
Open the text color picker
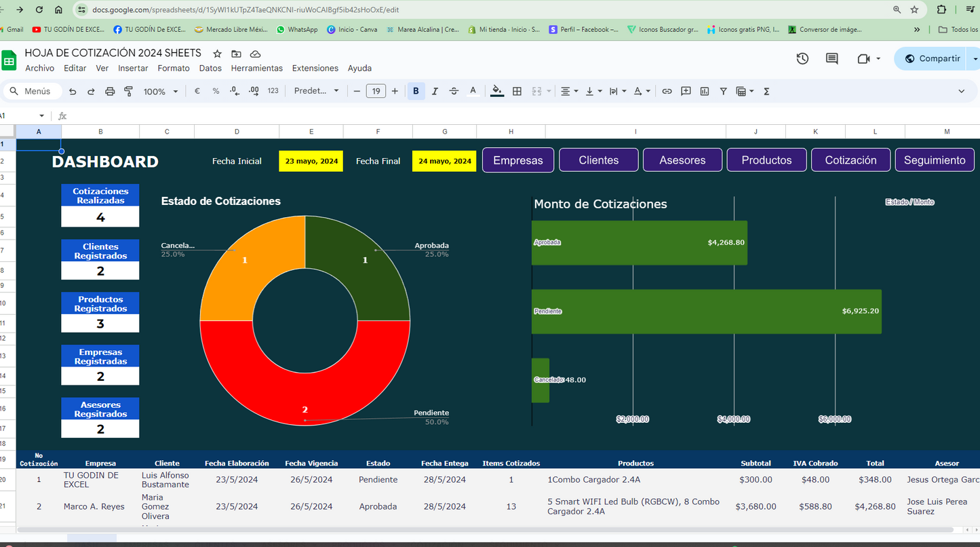(x=473, y=91)
